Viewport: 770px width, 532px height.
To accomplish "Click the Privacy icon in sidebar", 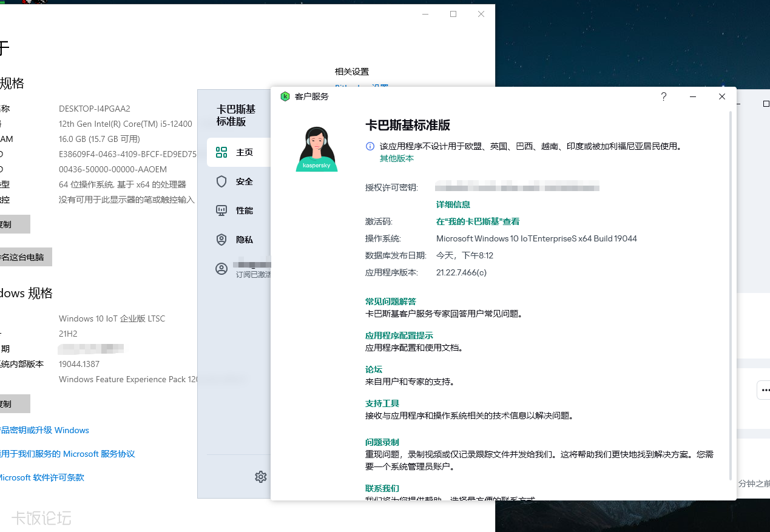I will (221, 240).
